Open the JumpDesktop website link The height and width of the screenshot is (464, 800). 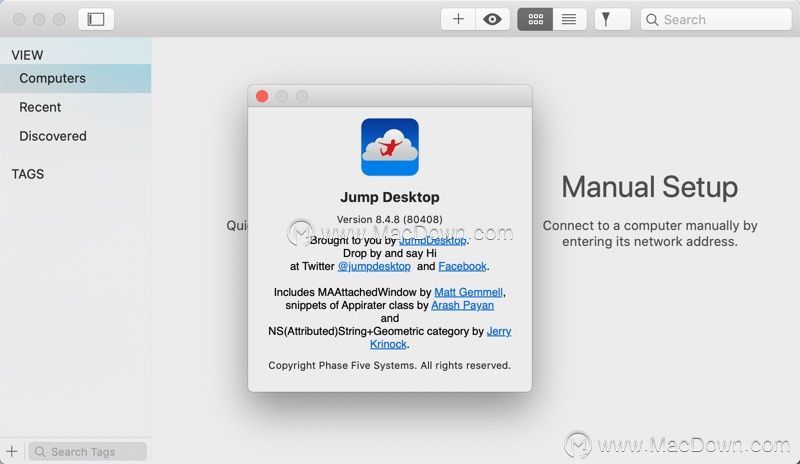[432, 240]
